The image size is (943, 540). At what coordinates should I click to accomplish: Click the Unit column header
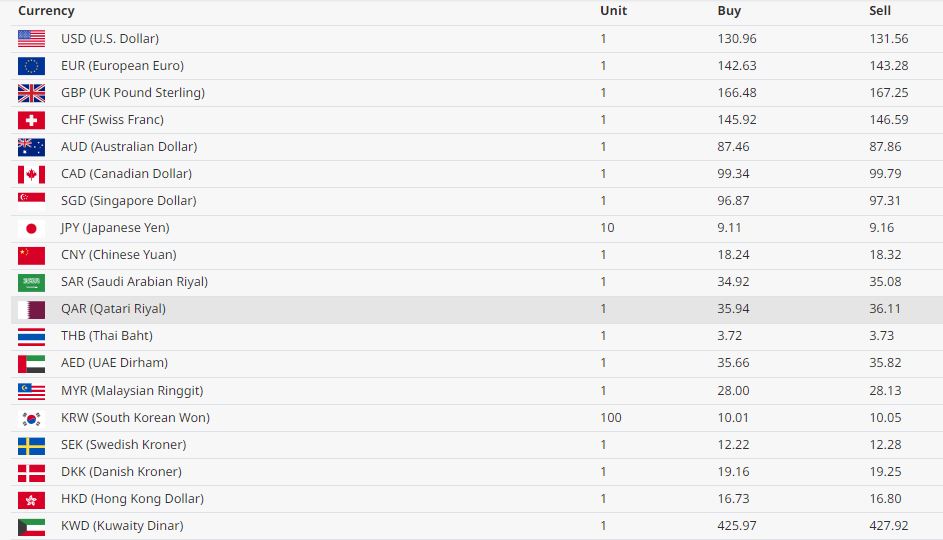[x=613, y=11]
